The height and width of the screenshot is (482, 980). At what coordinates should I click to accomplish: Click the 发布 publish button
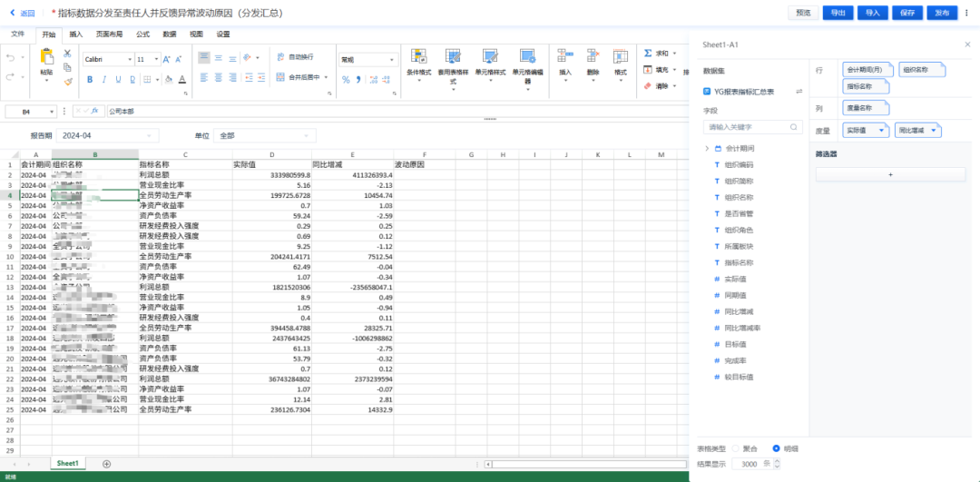pos(942,13)
